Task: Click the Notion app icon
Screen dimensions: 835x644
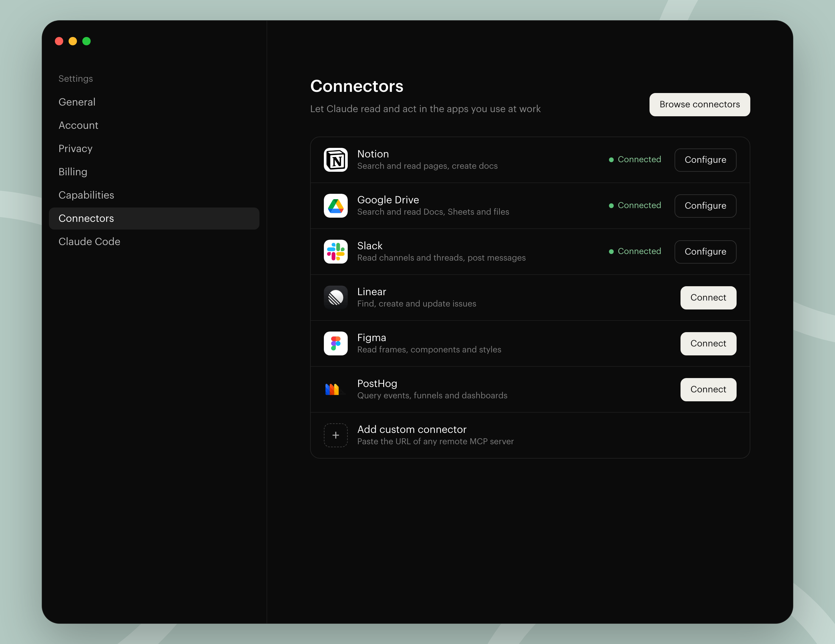Action: click(x=335, y=160)
